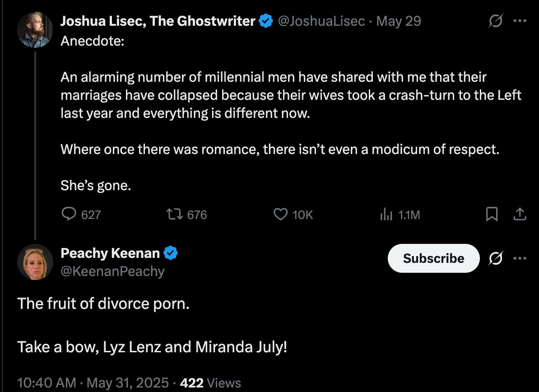Like the post with 10K hearts
The height and width of the screenshot is (392, 539).
point(293,214)
